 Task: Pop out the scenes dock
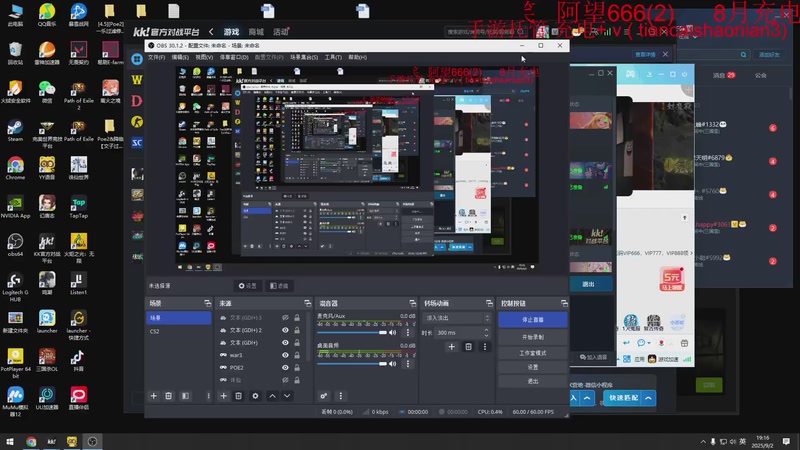[x=207, y=303]
